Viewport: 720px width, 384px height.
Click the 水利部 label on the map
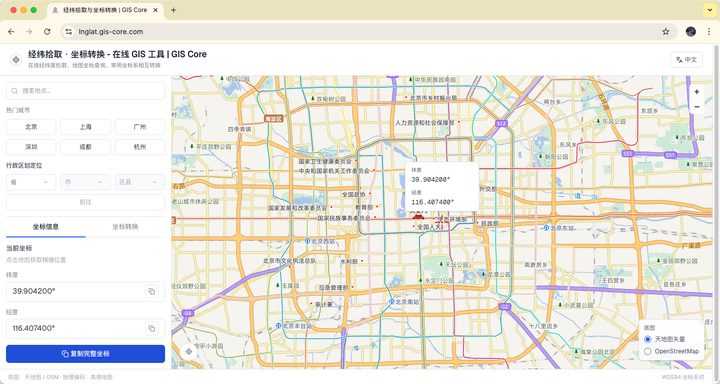(349, 261)
